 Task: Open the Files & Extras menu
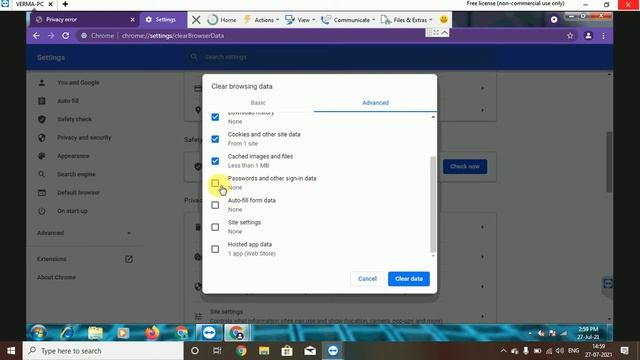[406, 20]
